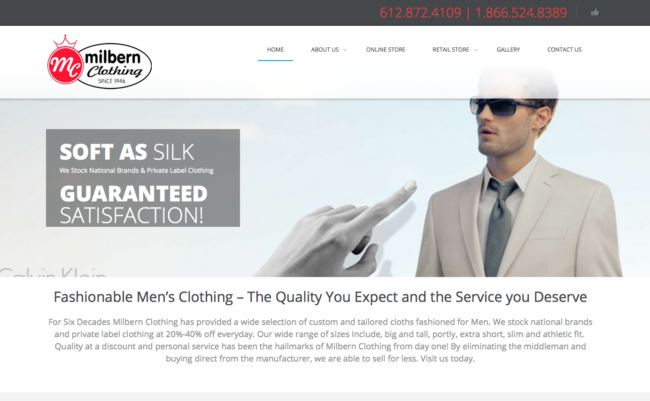
Task: Click the Milbern Clothing logo
Action: tap(99, 62)
